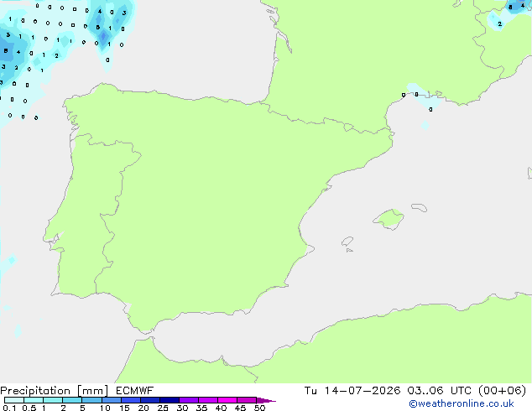The image size is (532, 411).
Task: Click the 25–30 mm navy legend swatch
Action: (170, 400)
